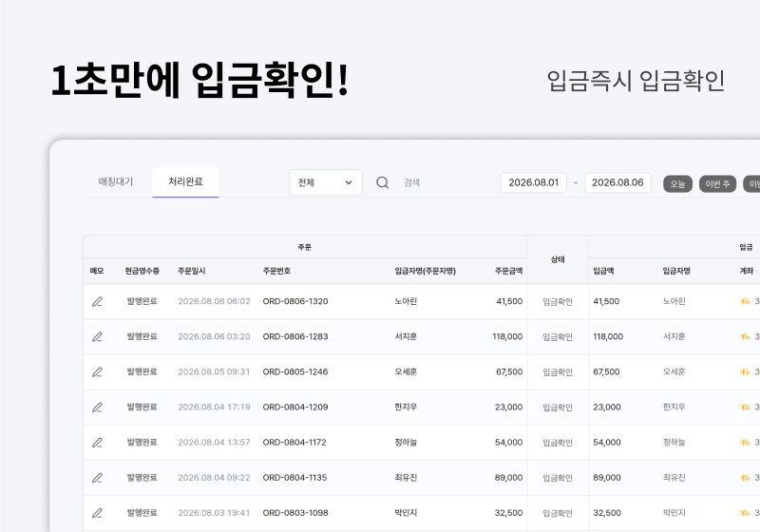This screenshot has width=760, height=532.
Task: Click depositor name 박민지 in 입금 columns
Action: [674, 513]
